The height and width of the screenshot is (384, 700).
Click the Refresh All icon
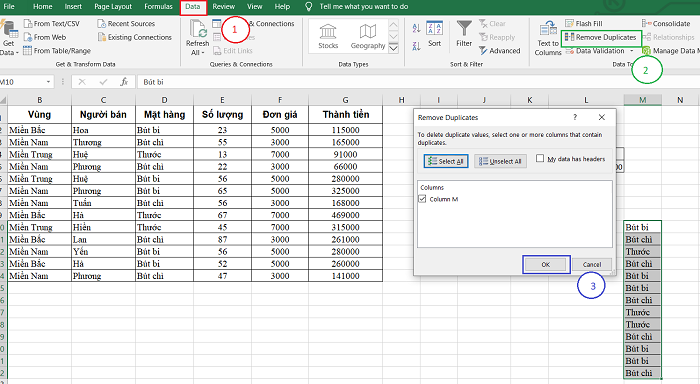point(197,29)
